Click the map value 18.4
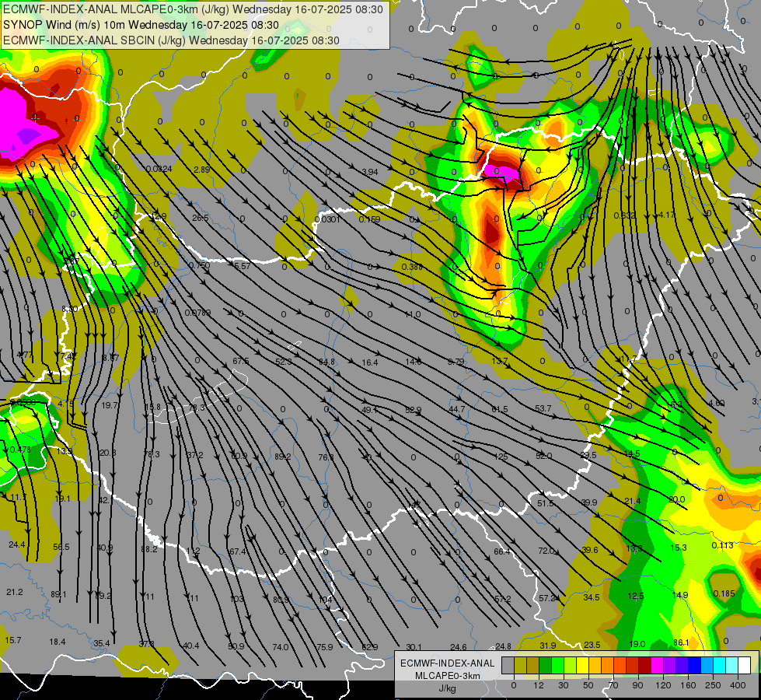This screenshot has width=761, height=700. (x=58, y=642)
